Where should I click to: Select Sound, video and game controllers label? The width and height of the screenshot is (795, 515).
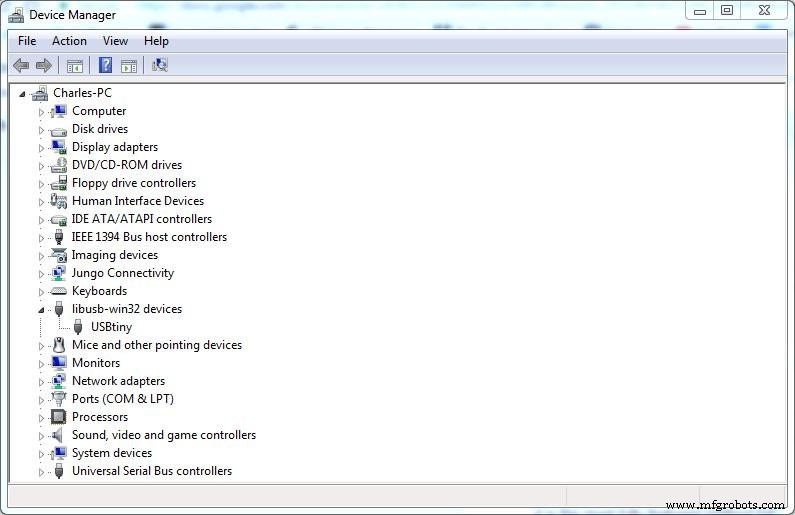click(x=164, y=435)
